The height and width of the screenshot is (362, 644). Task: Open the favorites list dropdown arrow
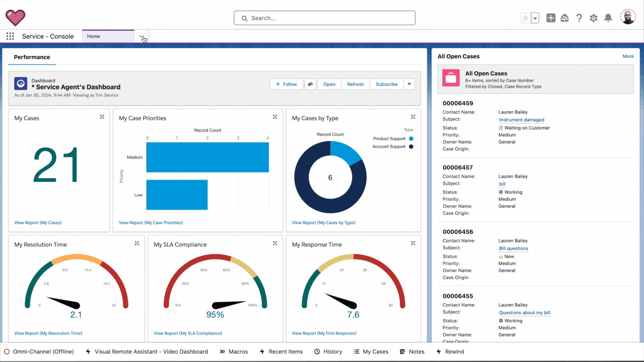coord(534,18)
